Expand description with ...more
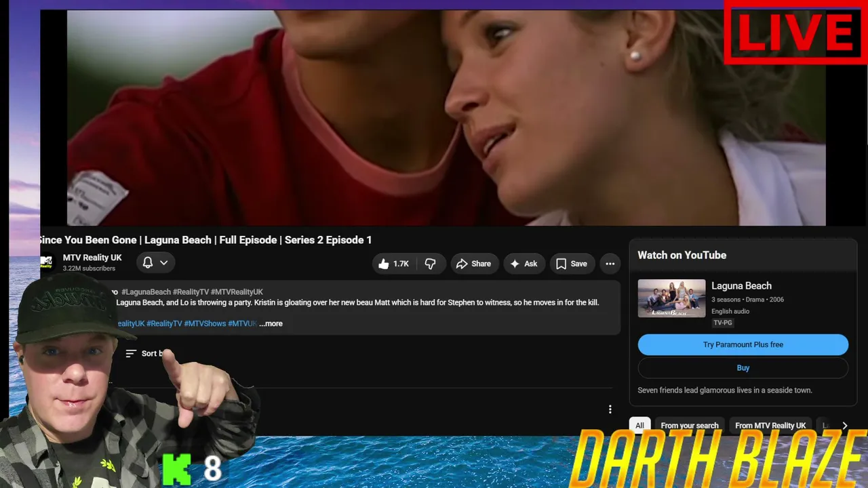 click(x=271, y=323)
